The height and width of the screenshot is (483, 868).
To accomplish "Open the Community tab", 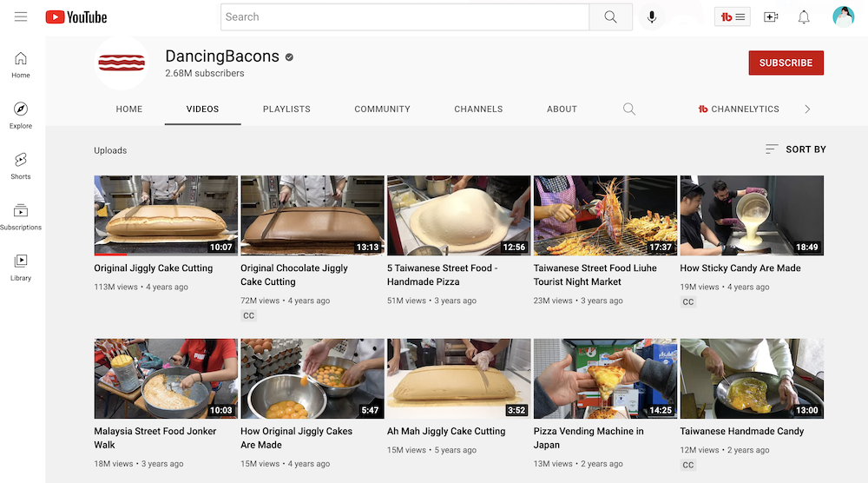I will pos(383,109).
